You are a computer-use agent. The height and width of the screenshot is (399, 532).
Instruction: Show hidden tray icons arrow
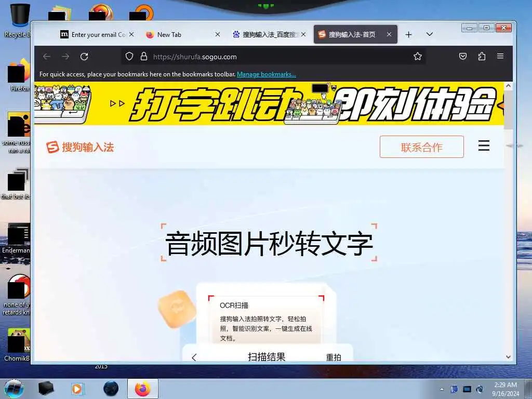point(442,390)
